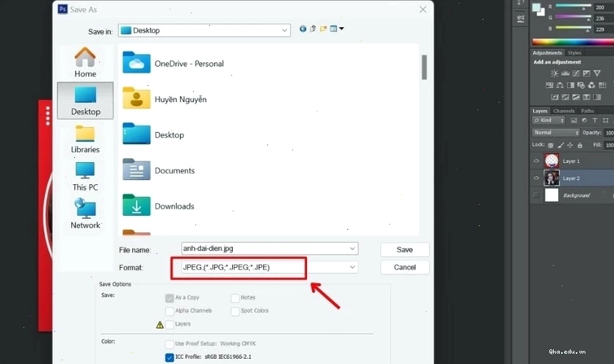This screenshot has height=364, width=614.
Task: Switch to the Adjustments tab
Action: click(x=547, y=53)
